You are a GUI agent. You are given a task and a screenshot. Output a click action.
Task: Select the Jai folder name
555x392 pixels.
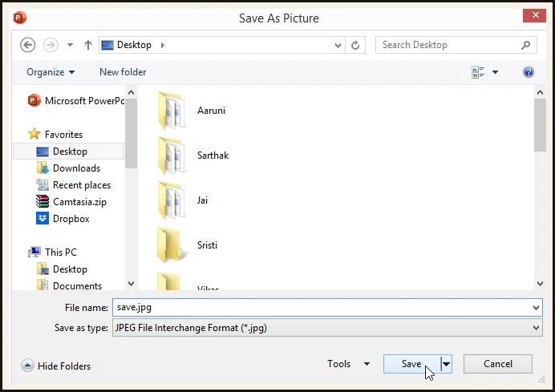coord(202,200)
